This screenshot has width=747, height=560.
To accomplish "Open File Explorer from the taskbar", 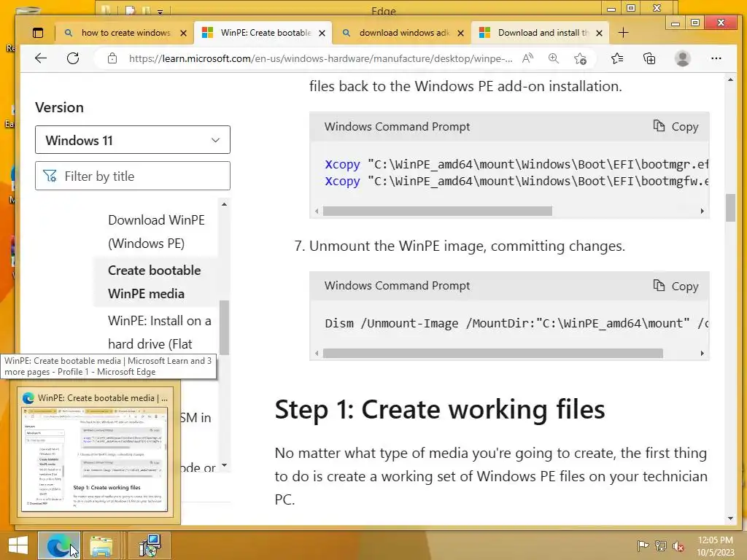I will coord(101,545).
